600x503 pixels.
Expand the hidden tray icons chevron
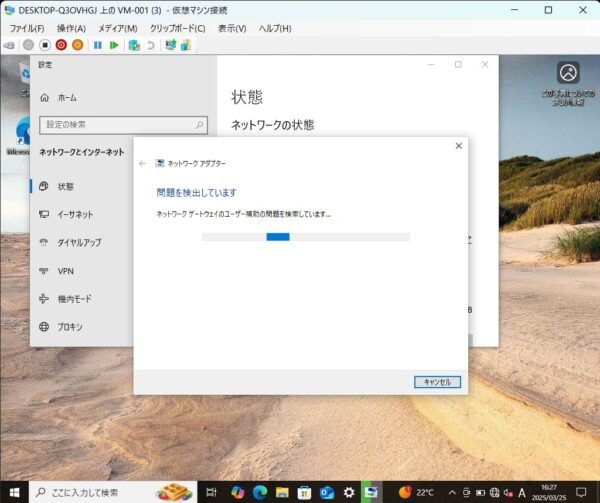click(x=452, y=492)
